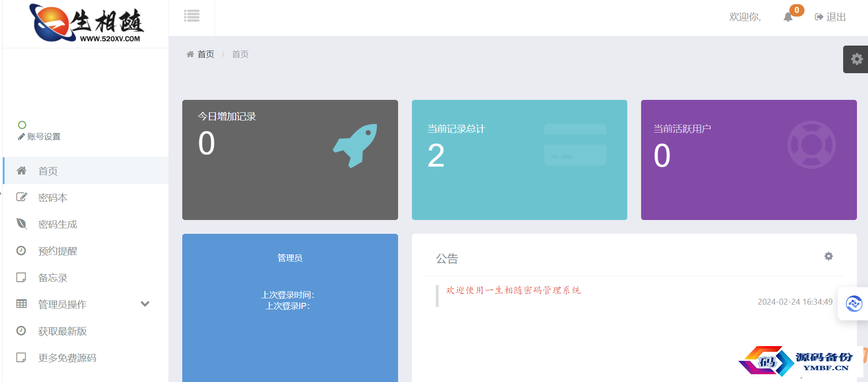The width and height of the screenshot is (868, 382).
Task: Click the leaf icon beside 密码生成
Action: pos(21,224)
